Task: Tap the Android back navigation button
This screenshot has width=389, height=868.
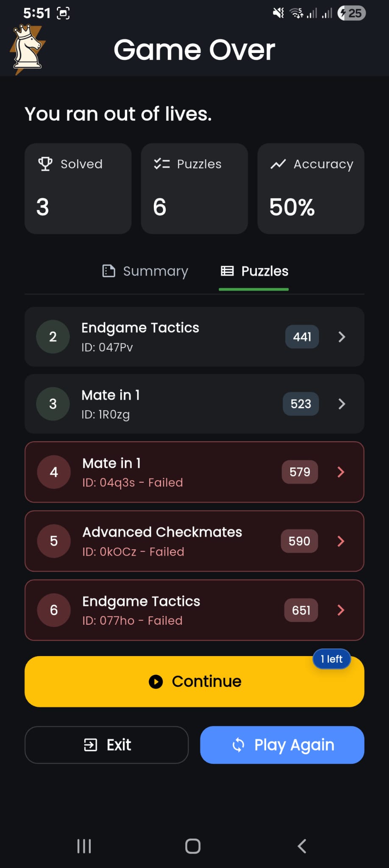Action: pyautogui.click(x=301, y=846)
